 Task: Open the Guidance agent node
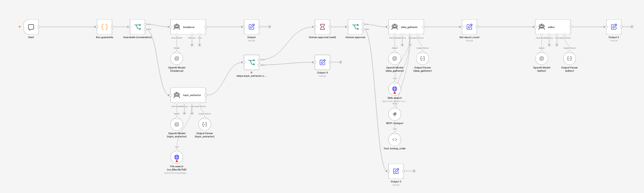(x=188, y=27)
